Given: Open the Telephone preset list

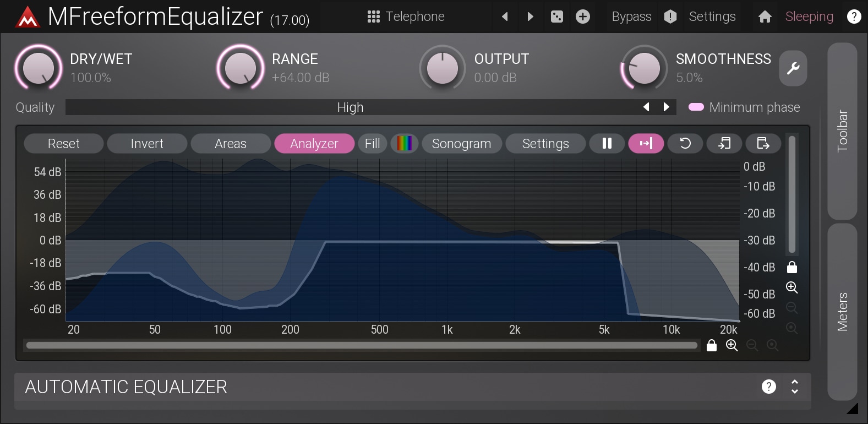Looking at the screenshot, I should click(x=406, y=17).
